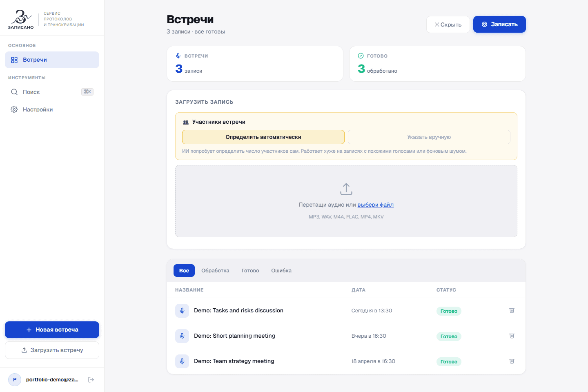
Task: Click the plus icon on Новая встреча
Action: click(29, 330)
